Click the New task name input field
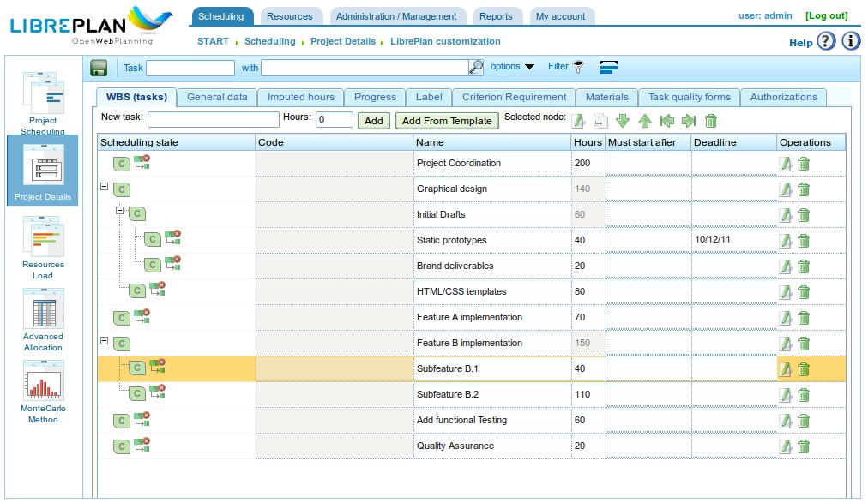The height and width of the screenshot is (503, 868). point(214,120)
